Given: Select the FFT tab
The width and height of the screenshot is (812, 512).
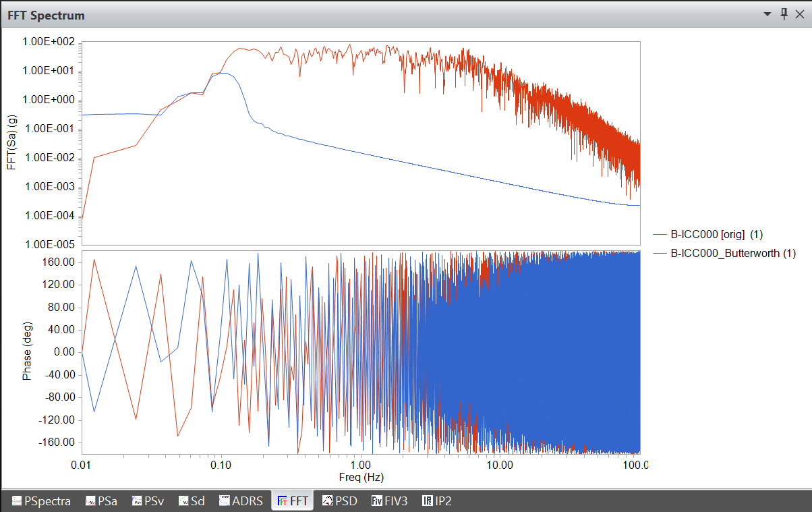Looking at the screenshot, I should tap(293, 501).
